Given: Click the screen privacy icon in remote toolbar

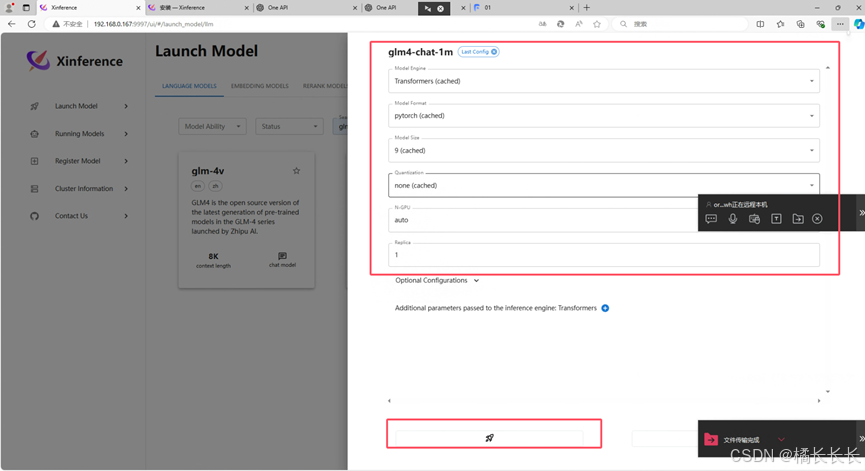Looking at the screenshot, I should coord(754,219).
